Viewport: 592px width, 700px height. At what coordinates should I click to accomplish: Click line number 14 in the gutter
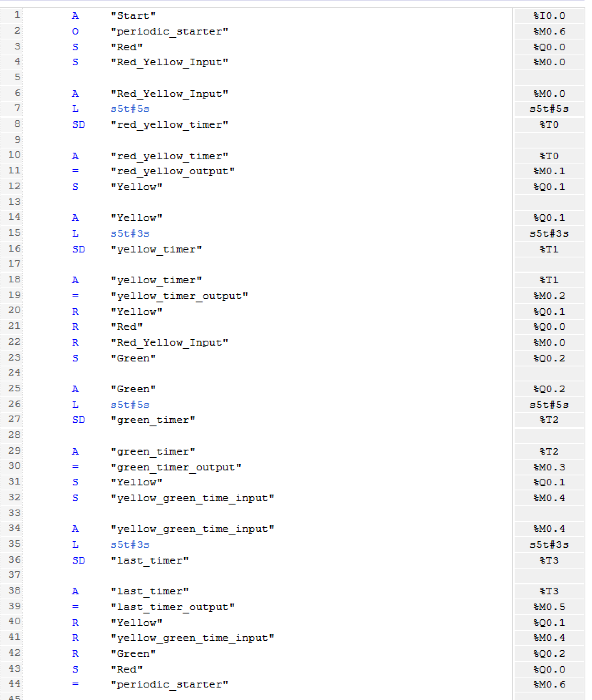pyautogui.click(x=14, y=217)
